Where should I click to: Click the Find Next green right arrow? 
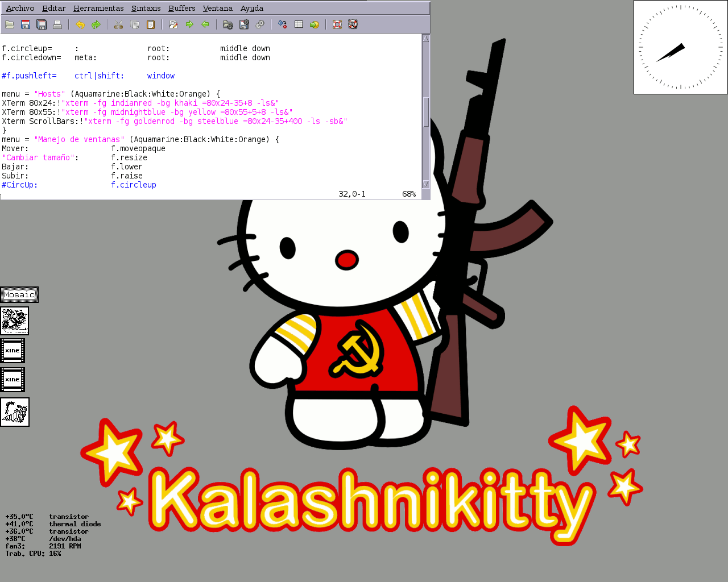pyautogui.click(x=189, y=24)
